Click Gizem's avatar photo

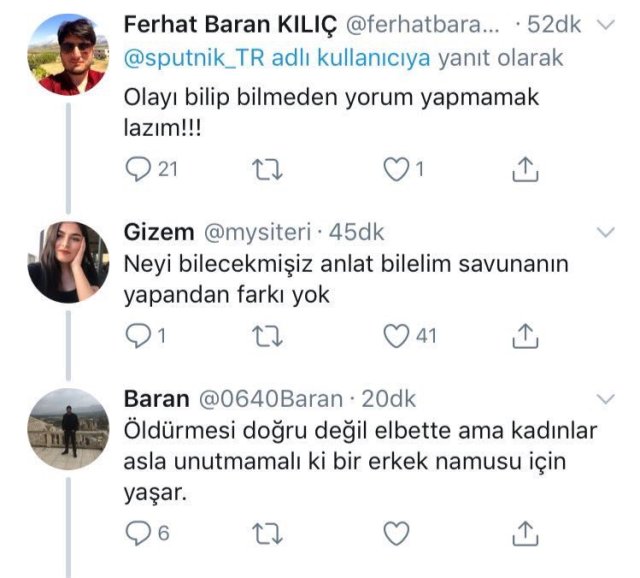[67, 262]
